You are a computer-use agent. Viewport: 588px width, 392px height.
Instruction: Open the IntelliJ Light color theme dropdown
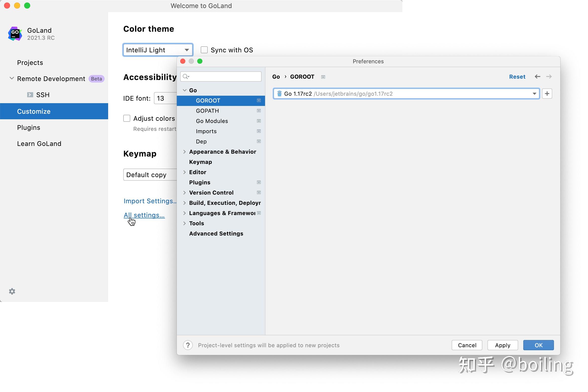(158, 50)
